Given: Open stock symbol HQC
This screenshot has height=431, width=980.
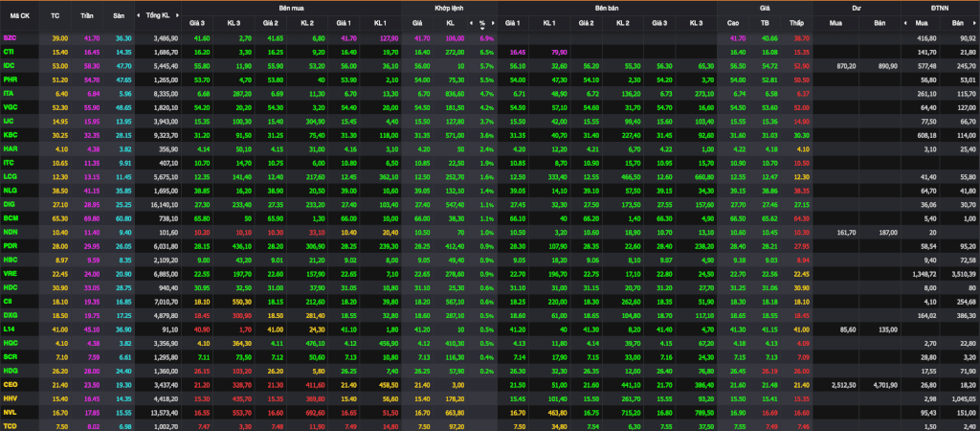Looking at the screenshot, I should (x=10, y=342).
